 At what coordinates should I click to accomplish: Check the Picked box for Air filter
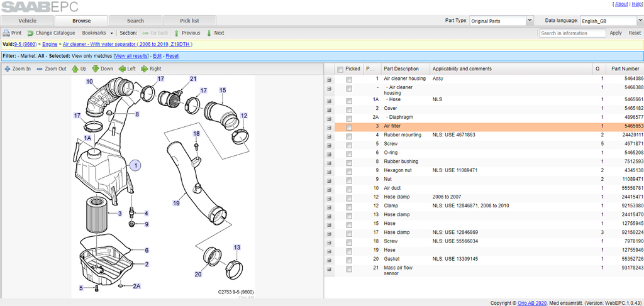click(348, 128)
